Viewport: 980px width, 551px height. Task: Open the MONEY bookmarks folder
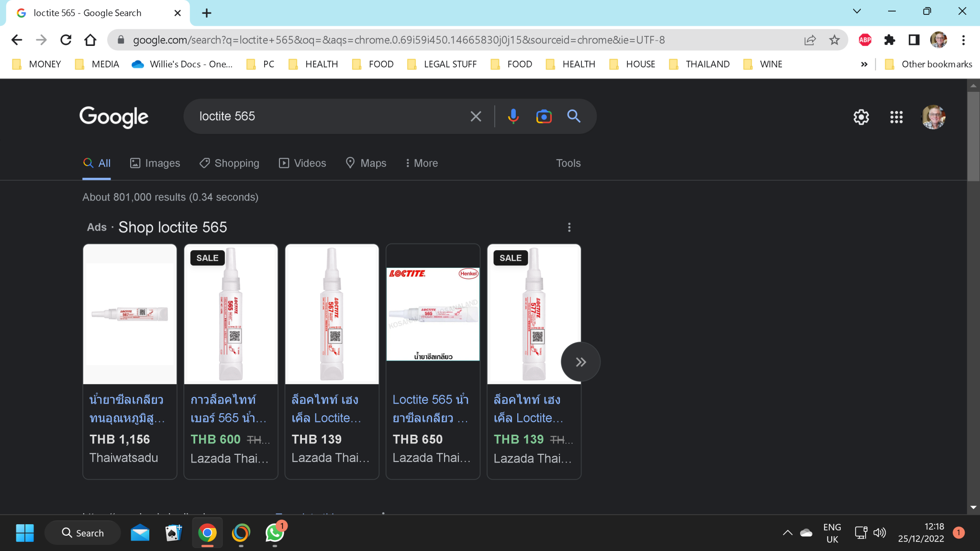(x=37, y=64)
